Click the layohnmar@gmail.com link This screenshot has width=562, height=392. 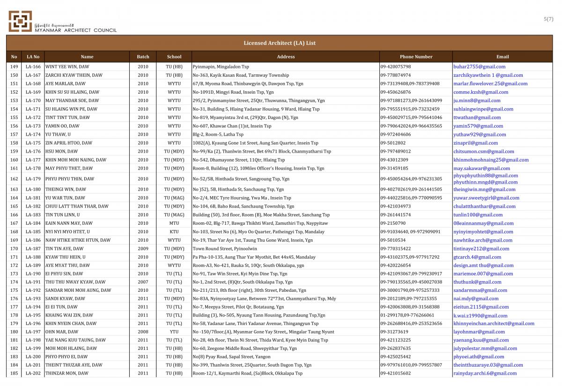479,332
